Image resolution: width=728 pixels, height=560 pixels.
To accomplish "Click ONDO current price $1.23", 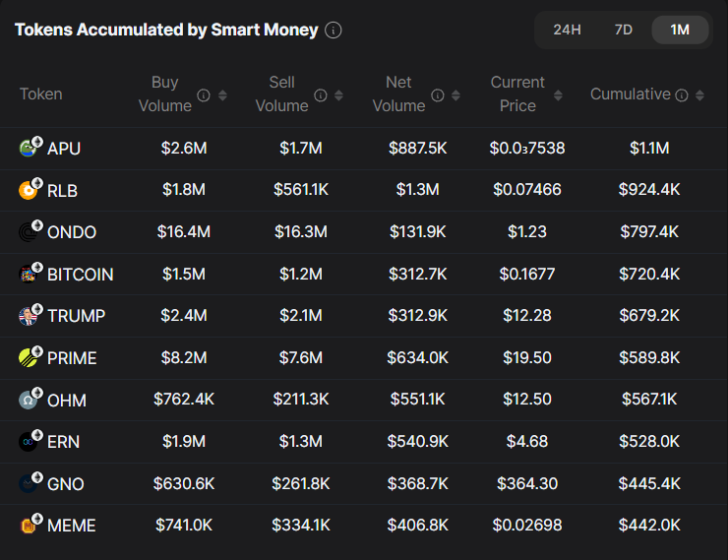I will pos(527,231).
